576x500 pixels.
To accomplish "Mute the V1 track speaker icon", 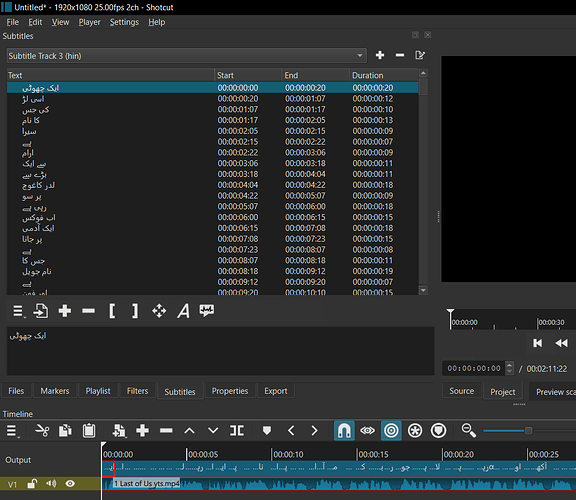I will [51, 483].
